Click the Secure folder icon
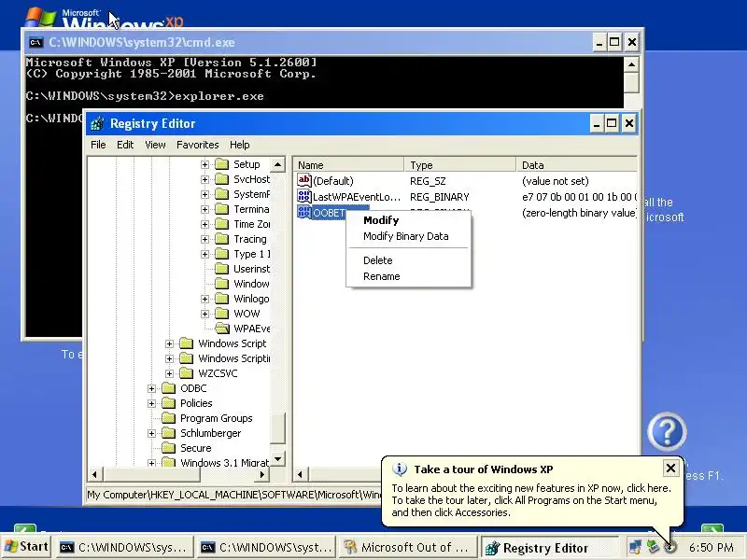 (169, 448)
